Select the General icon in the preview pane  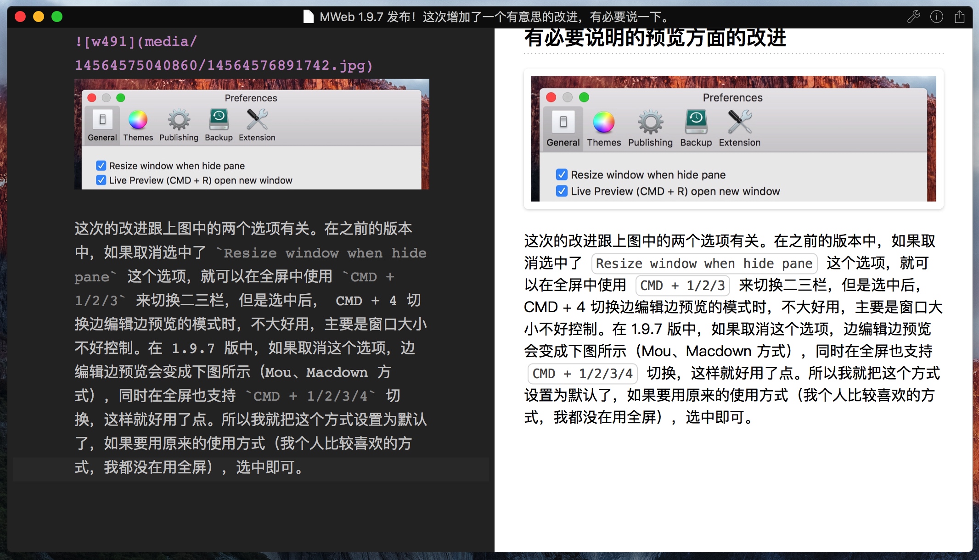pos(563,122)
